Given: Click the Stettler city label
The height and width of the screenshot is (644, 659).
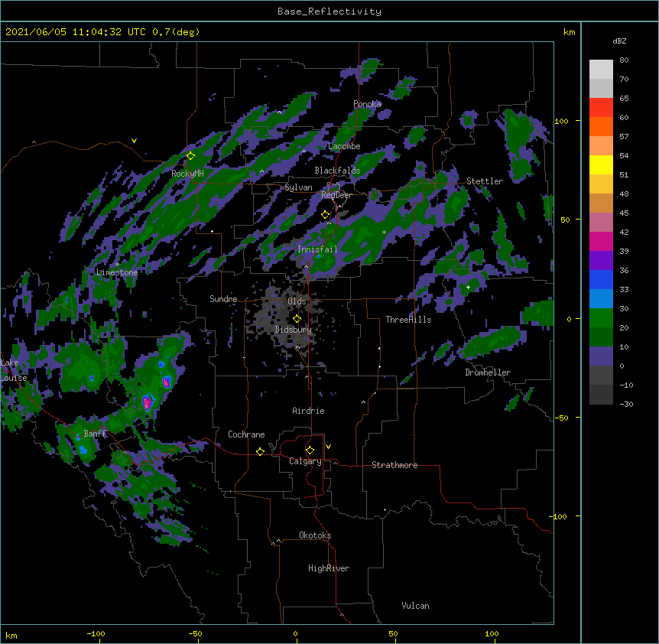Looking at the screenshot, I should coord(485,181).
